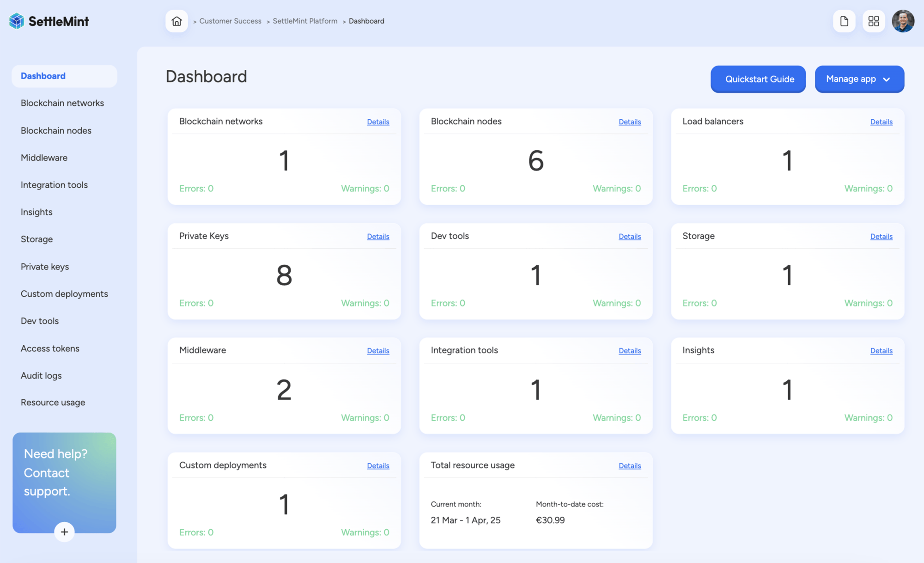Select Access tokens in the sidebar
924x563 pixels.
click(x=50, y=348)
